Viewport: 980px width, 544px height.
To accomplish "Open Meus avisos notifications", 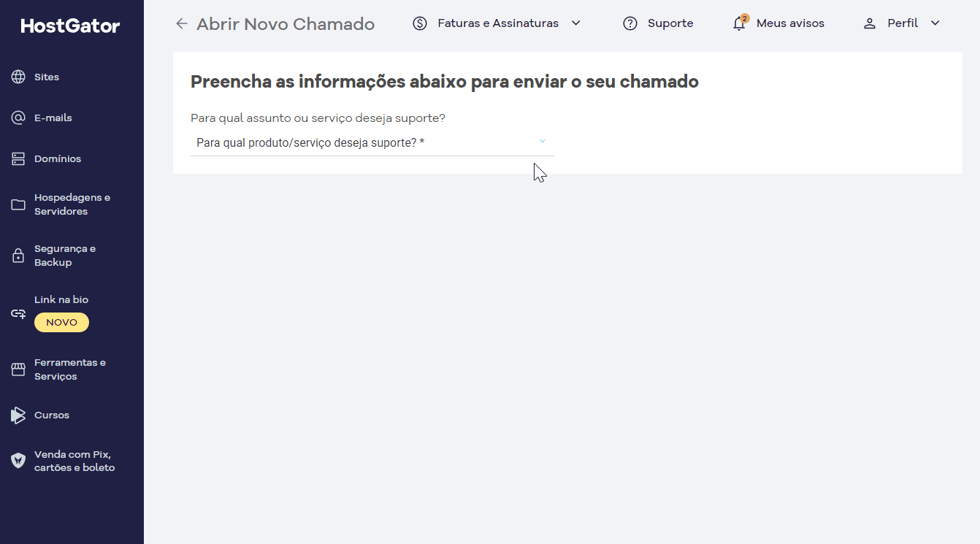I will coord(790,23).
